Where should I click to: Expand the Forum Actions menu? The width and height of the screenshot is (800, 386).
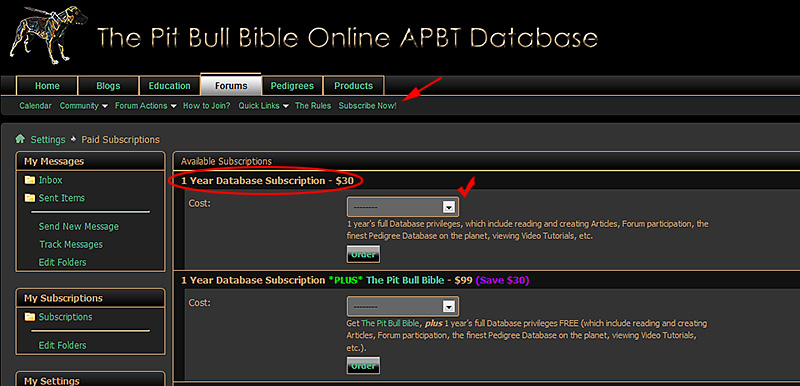(145, 106)
